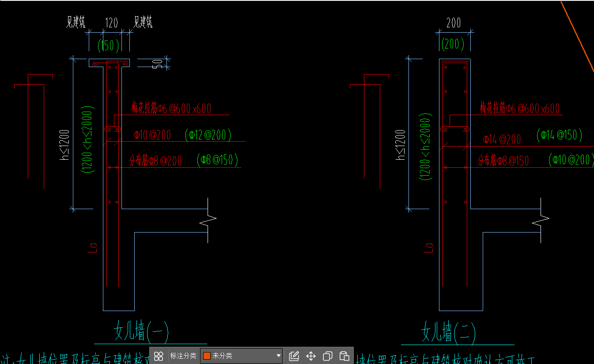
Task: Click the right 见建筑 note
Action: 144,22
